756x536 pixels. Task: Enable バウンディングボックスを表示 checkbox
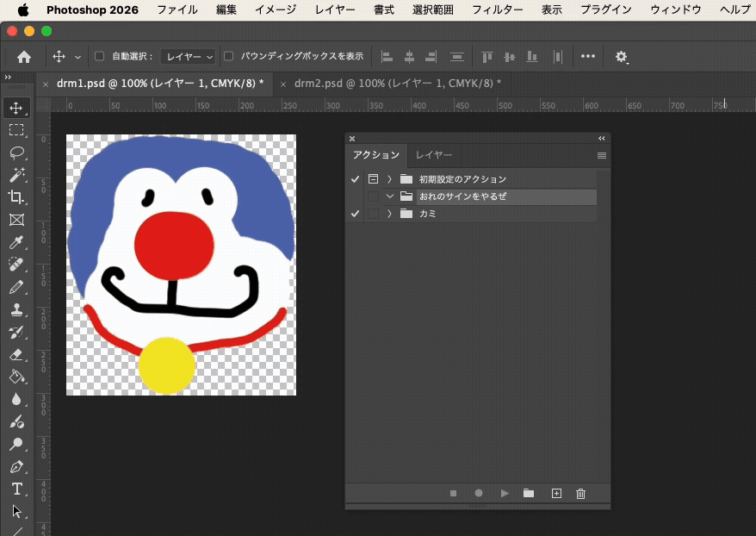click(228, 57)
